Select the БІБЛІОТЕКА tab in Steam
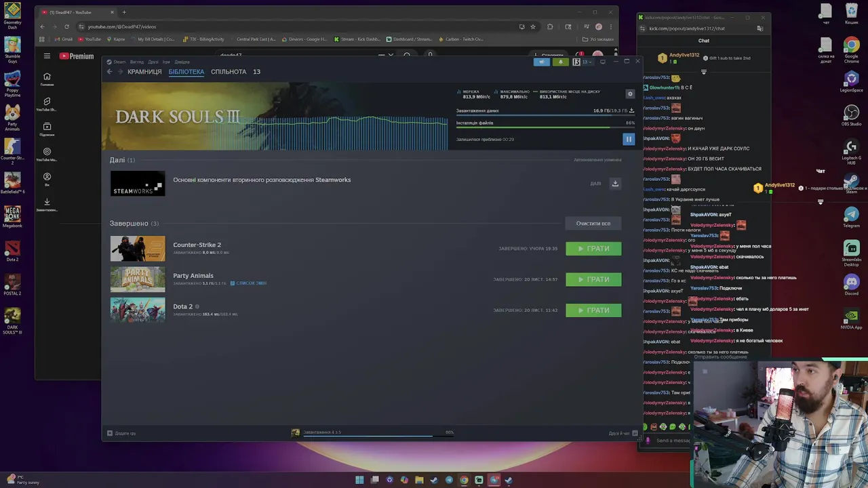This screenshot has width=868, height=488. point(186,72)
